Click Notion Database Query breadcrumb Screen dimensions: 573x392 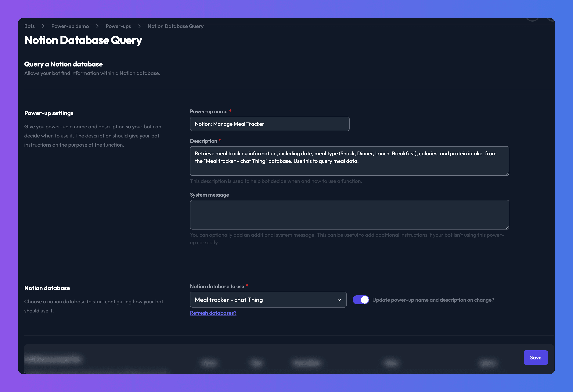click(x=175, y=26)
